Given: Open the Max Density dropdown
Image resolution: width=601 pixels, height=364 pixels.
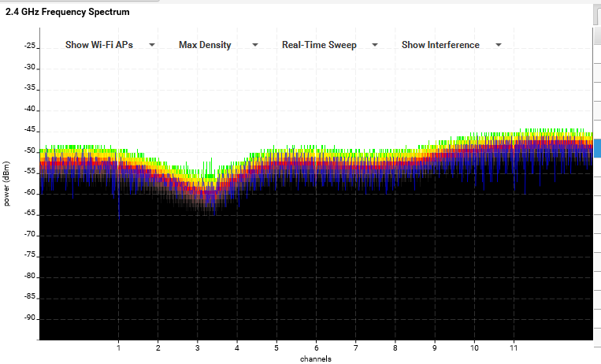Looking at the screenshot, I should point(218,45).
